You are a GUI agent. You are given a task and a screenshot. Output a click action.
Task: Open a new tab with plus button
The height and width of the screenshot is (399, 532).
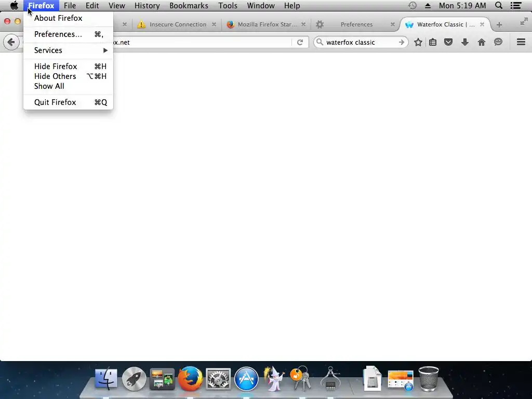coord(499,25)
